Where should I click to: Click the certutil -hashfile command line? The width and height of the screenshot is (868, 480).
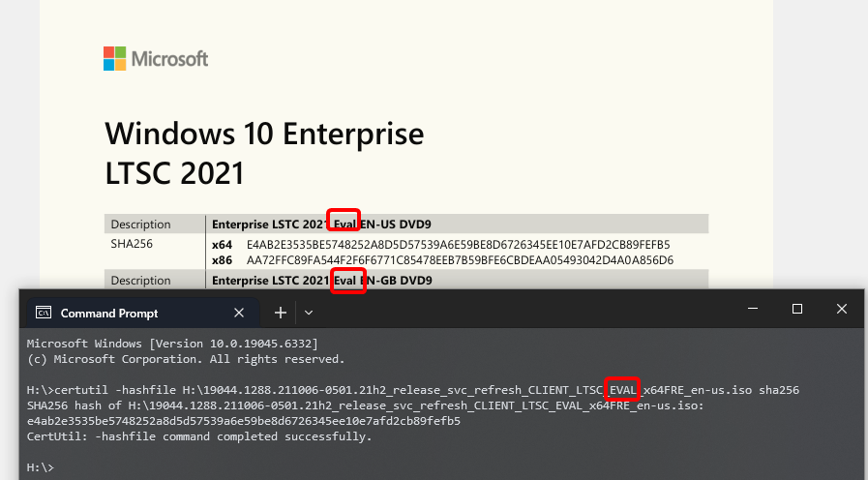[413, 390]
